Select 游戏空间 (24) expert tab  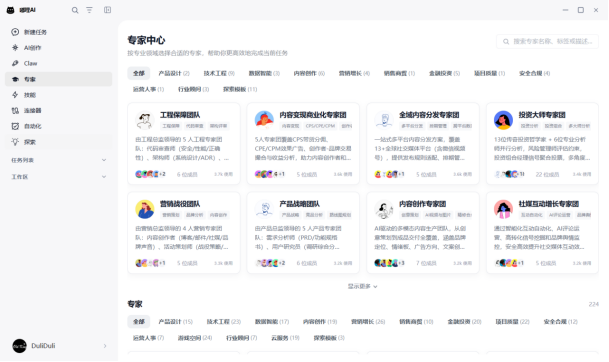pos(195,338)
